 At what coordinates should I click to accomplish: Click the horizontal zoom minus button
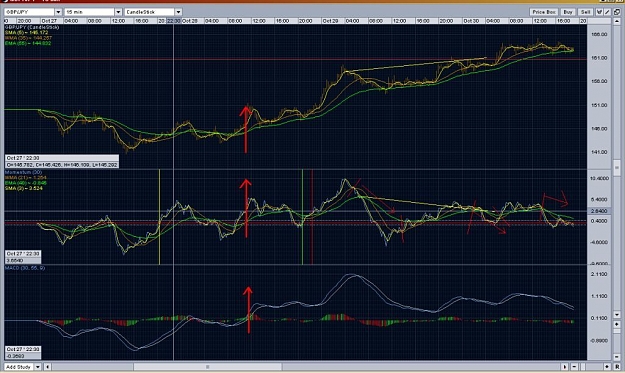pyautogui.click(x=574, y=367)
